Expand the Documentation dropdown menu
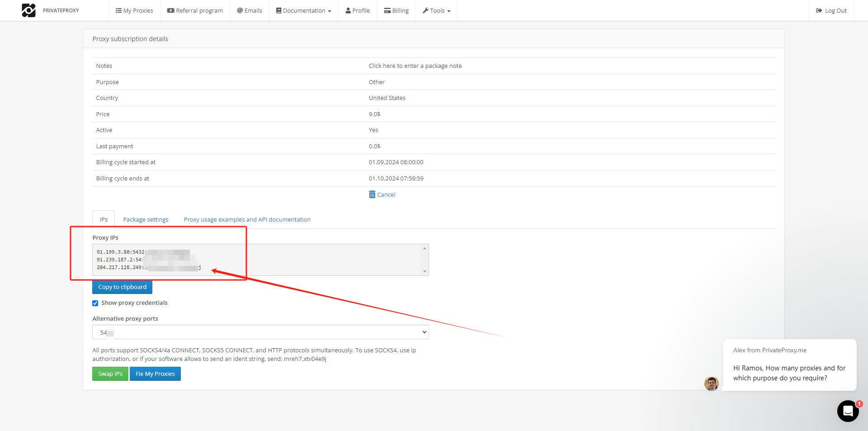 (304, 10)
